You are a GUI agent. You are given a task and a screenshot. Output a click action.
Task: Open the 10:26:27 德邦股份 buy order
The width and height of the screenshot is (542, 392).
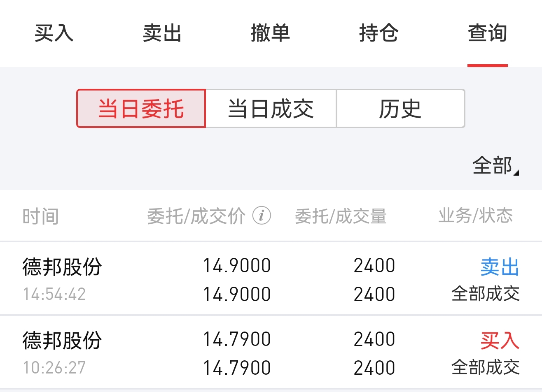[x=62, y=352]
